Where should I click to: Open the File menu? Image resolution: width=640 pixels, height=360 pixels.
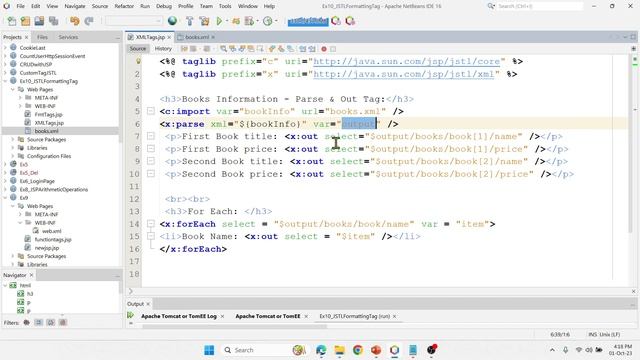click(x=20, y=6)
